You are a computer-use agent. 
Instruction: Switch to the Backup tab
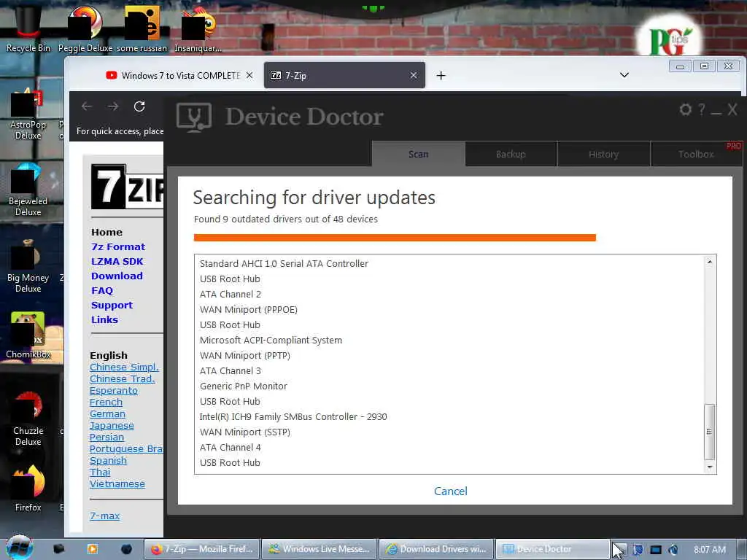coord(511,154)
